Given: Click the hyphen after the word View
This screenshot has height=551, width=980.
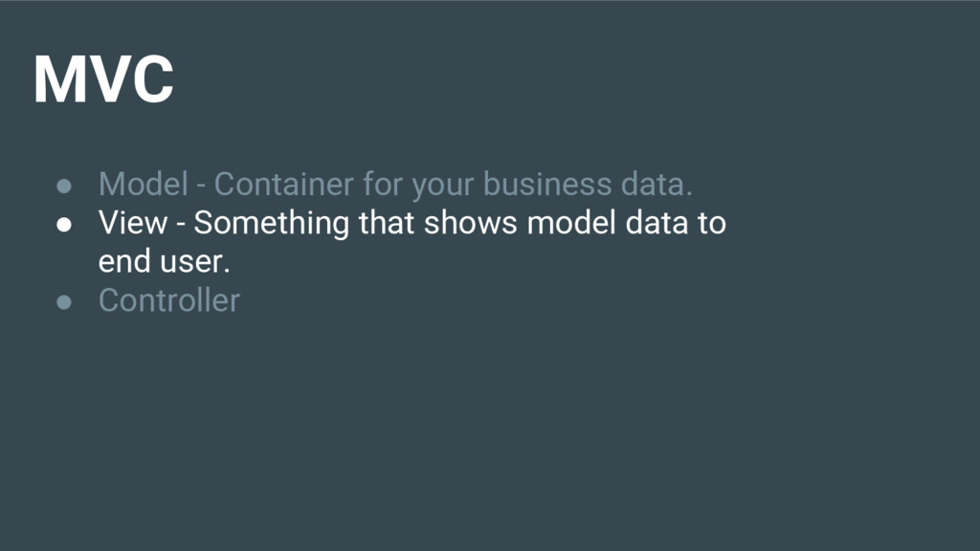Looking at the screenshot, I should 181,226.
